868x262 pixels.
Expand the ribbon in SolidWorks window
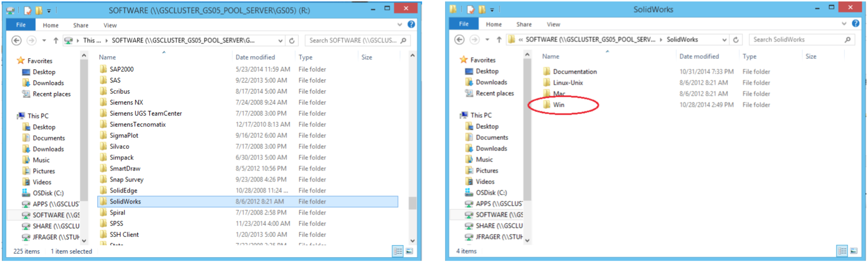coord(844,24)
